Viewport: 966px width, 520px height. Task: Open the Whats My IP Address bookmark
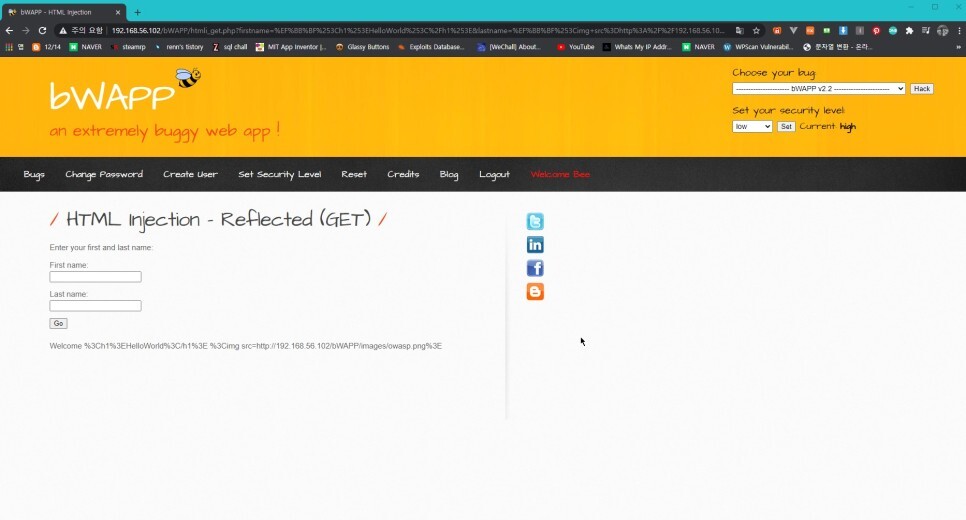[x=637, y=47]
